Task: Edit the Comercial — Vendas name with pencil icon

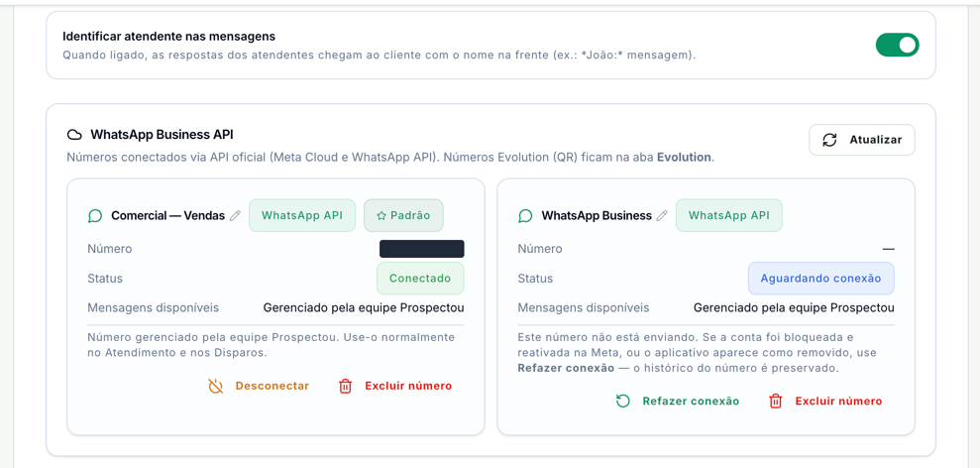Action: pyautogui.click(x=235, y=216)
